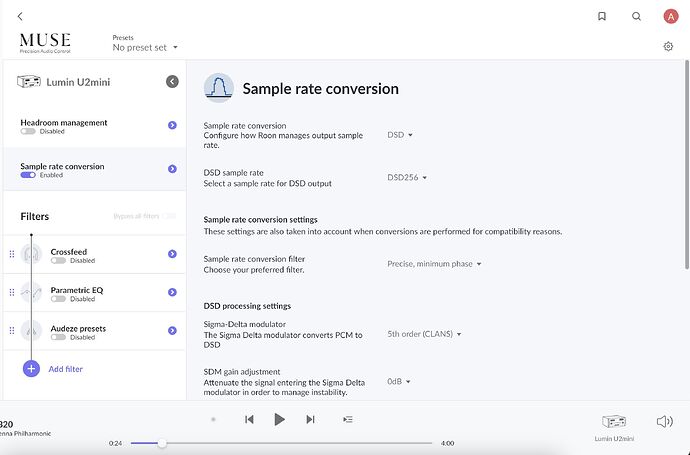This screenshot has height=455, width=690.
Task: Click the Crossfeed drag handle dots
Action: [12, 254]
